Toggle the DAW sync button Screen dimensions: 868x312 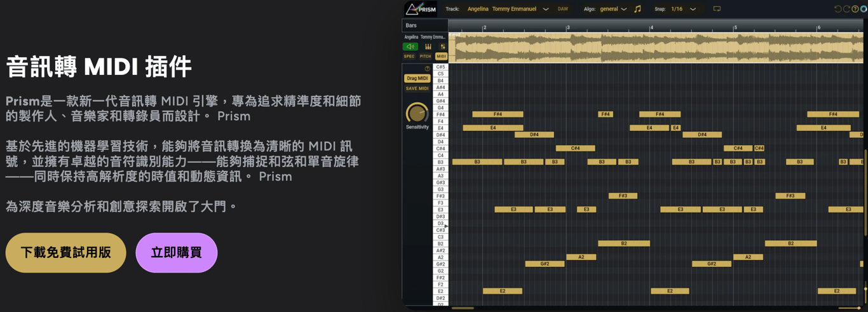(562, 9)
